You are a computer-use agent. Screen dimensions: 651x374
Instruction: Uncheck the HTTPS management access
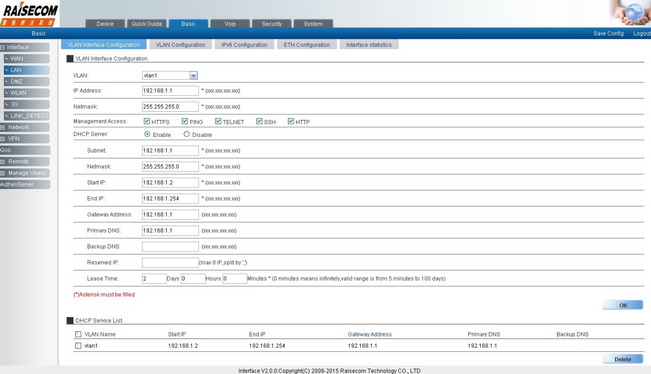(x=147, y=121)
